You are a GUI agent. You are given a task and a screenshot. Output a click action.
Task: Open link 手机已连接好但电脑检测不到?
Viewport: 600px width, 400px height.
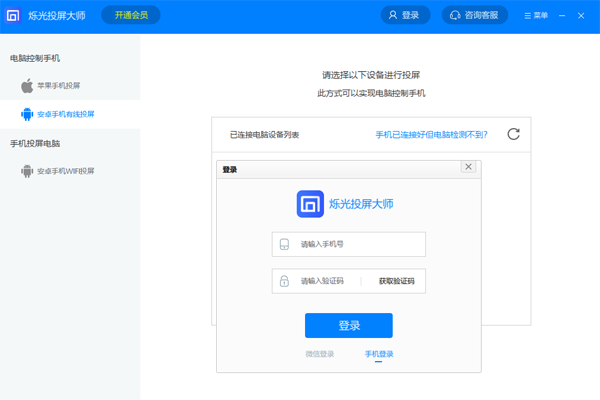point(431,135)
